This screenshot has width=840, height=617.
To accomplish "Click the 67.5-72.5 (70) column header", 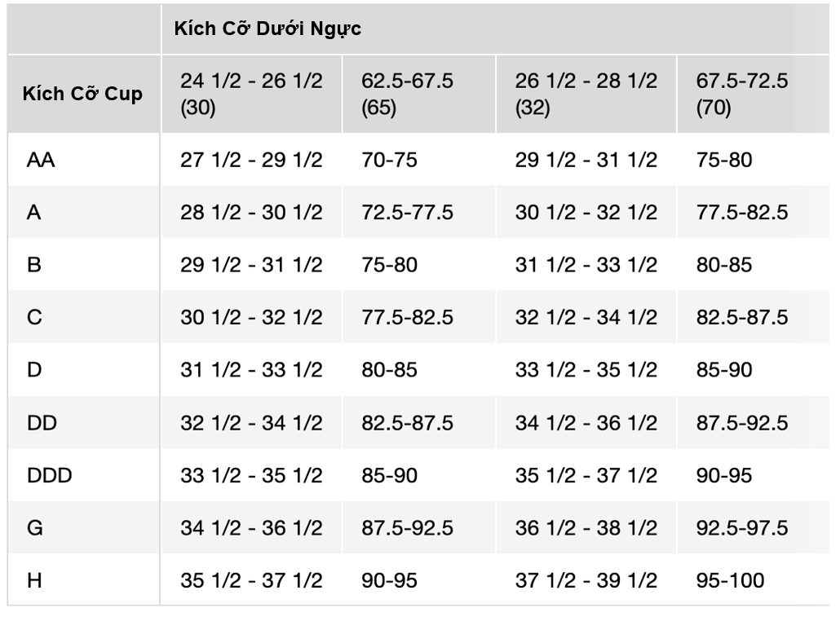I will tap(742, 94).
